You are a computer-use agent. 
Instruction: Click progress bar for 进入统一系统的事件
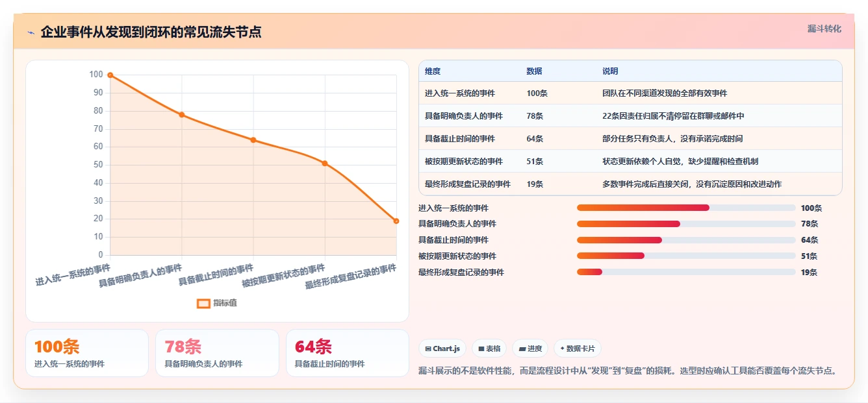coord(686,208)
